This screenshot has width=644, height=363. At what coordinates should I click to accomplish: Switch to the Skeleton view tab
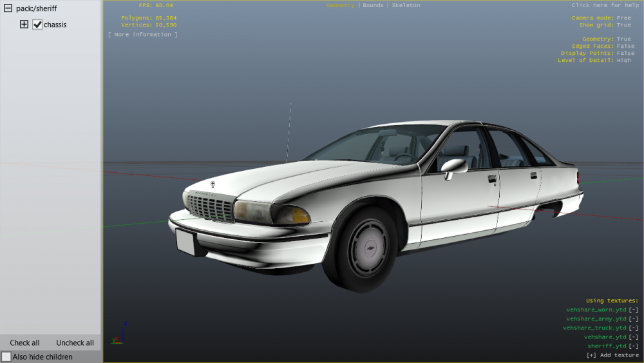click(406, 5)
